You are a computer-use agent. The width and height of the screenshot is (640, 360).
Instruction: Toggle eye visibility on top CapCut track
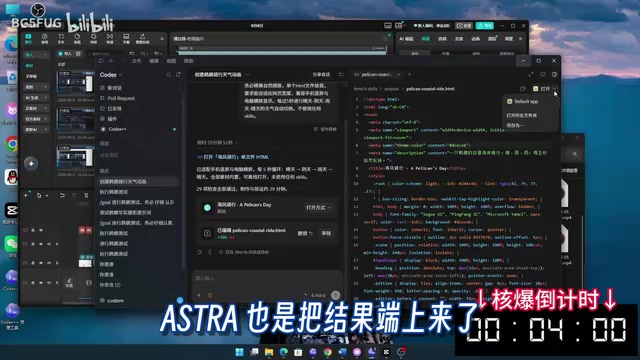tap(41, 230)
